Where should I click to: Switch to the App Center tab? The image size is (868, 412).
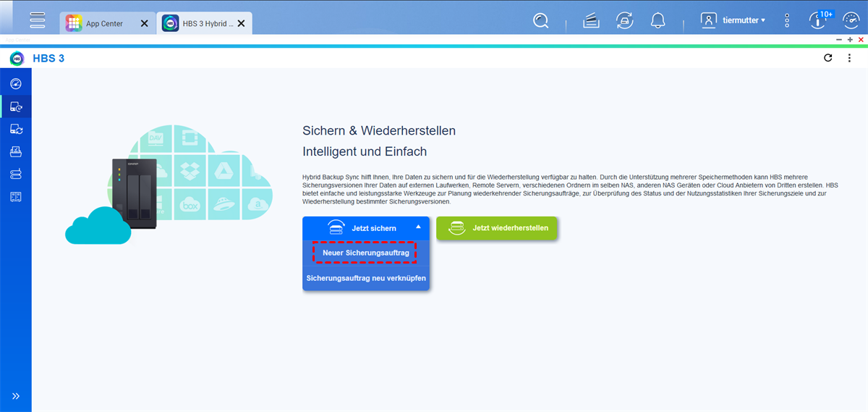(109, 23)
